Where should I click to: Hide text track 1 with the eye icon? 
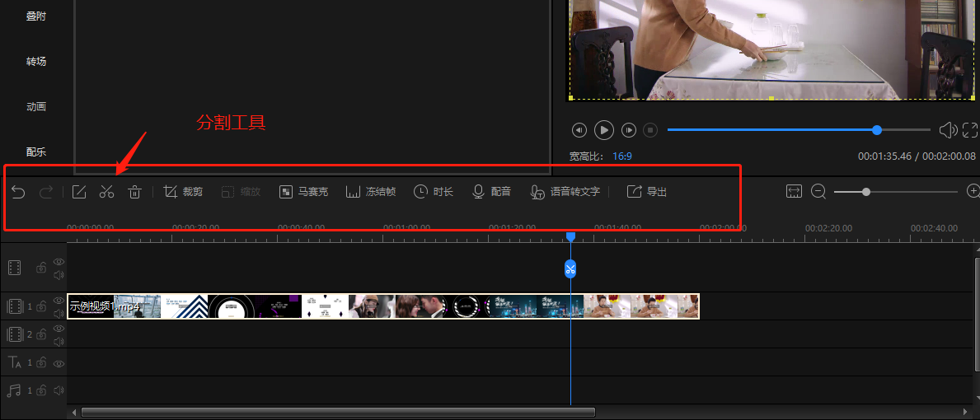pos(59,362)
